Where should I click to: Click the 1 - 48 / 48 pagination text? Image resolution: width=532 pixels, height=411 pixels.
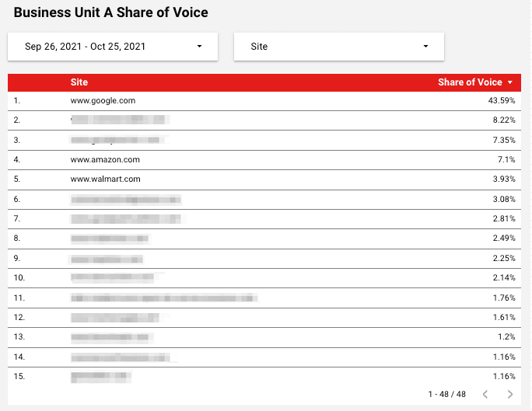click(446, 395)
